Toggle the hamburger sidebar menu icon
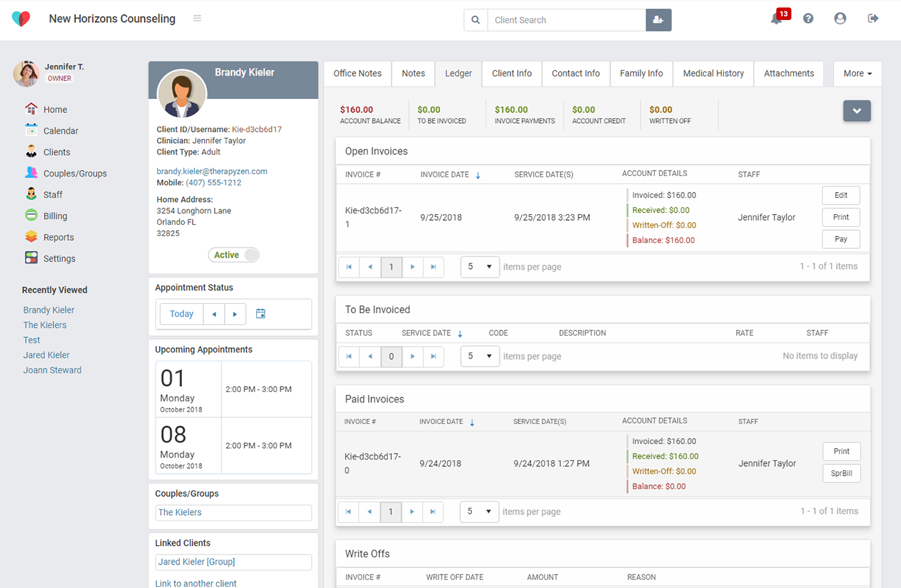901x588 pixels. (197, 18)
